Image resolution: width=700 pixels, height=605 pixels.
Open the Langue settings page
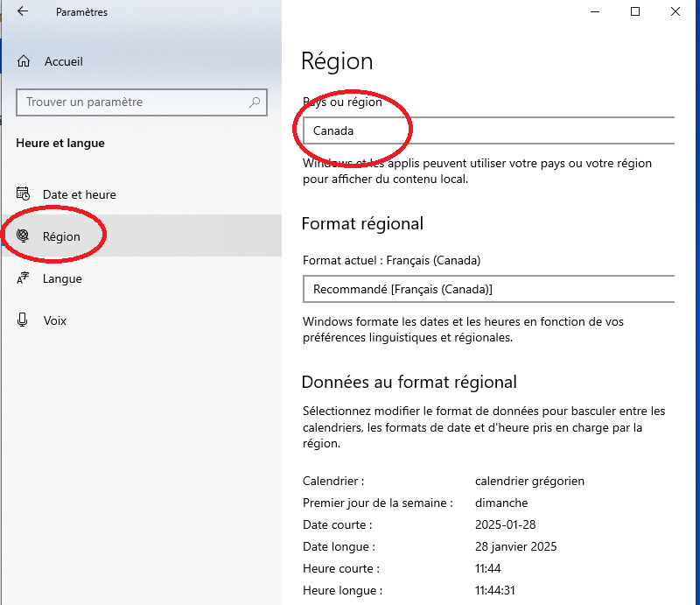(142, 278)
